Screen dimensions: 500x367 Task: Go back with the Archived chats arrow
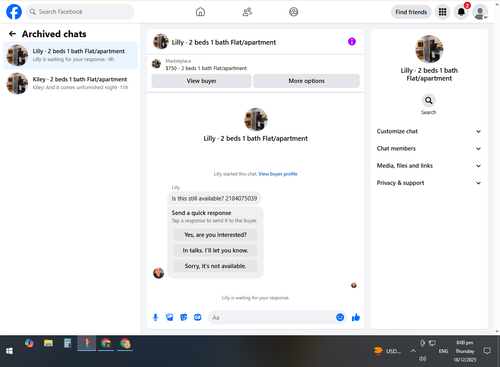[x=12, y=34]
